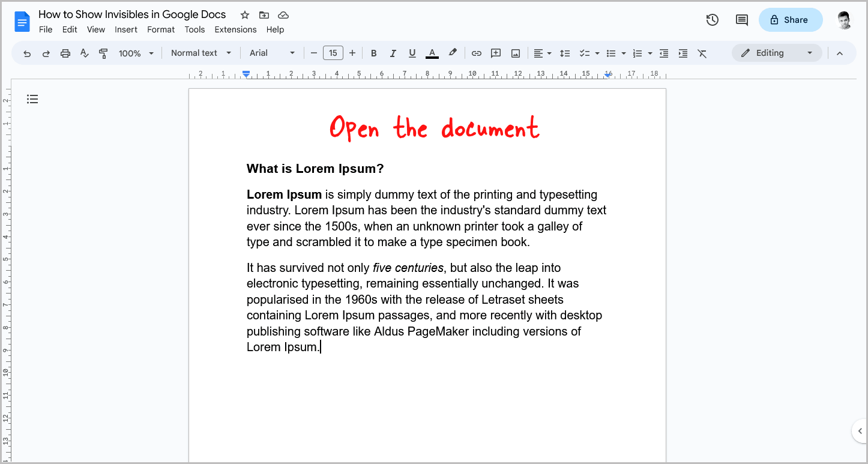Open version history
Image resolution: width=868 pixels, height=464 pixels.
pyautogui.click(x=712, y=20)
